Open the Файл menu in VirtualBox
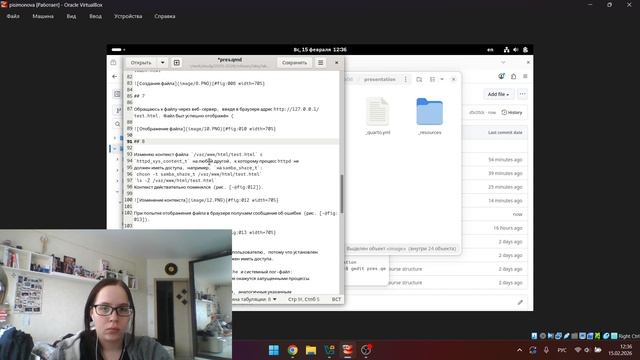 (13, 16)
